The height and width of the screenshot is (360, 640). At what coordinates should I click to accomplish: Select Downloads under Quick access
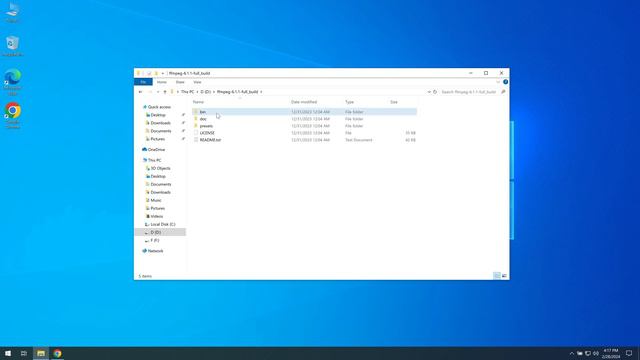tap(160, 123)
